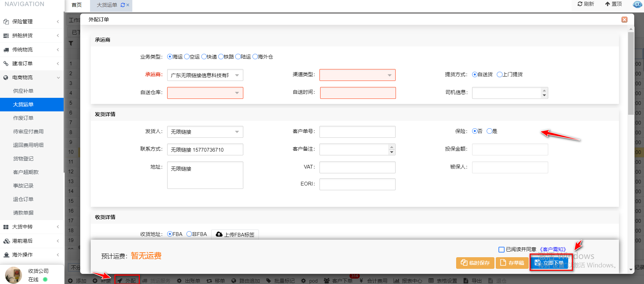Viewport: 644px width, 284px height.
Task: Open the 渠道类型 dropdown
Action: tap(357, 75)
